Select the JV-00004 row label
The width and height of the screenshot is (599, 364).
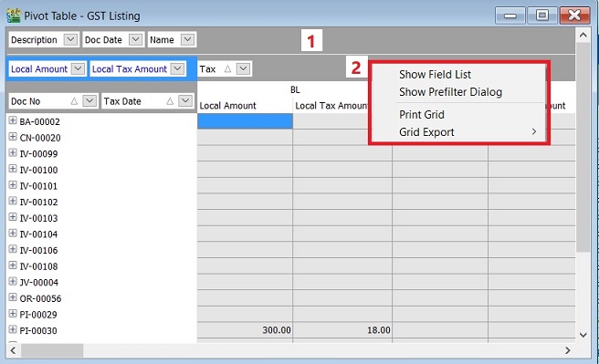[x=39, y=282]
